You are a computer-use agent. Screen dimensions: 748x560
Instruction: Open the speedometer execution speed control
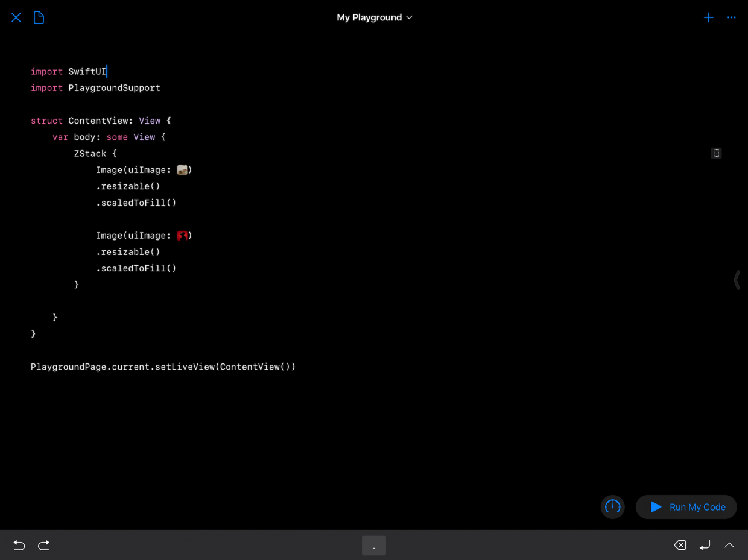click(x=612, y=507)
